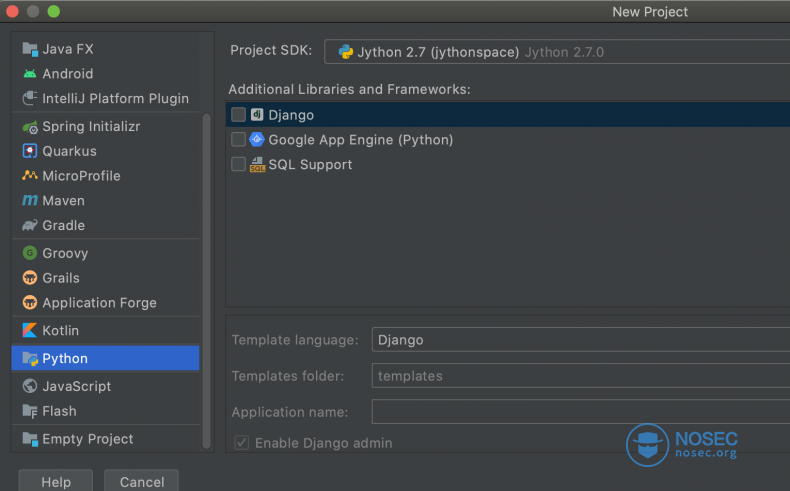
Task: Focus the Application name input field
Action: point(580,412)
